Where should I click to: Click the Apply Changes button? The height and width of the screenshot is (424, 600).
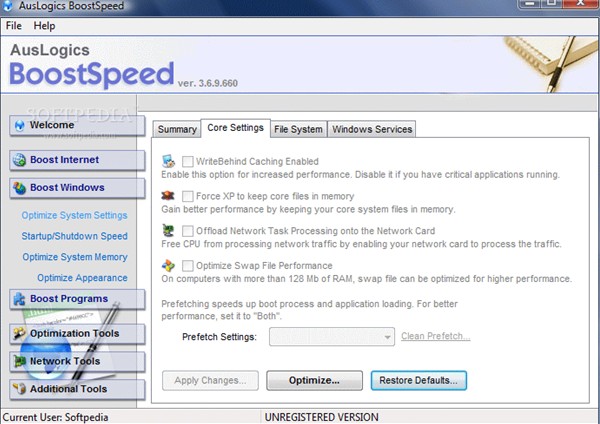pos(210,380)
